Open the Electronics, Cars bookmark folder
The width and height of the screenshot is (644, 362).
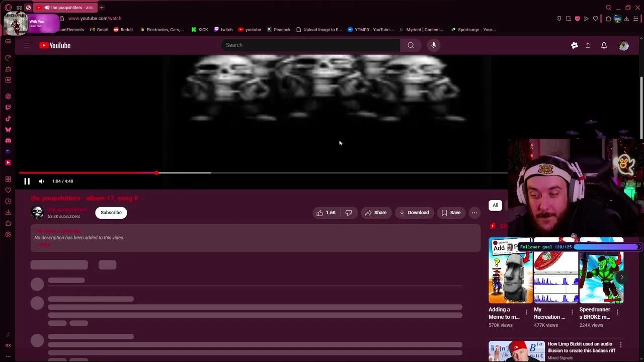click(162, 30)
